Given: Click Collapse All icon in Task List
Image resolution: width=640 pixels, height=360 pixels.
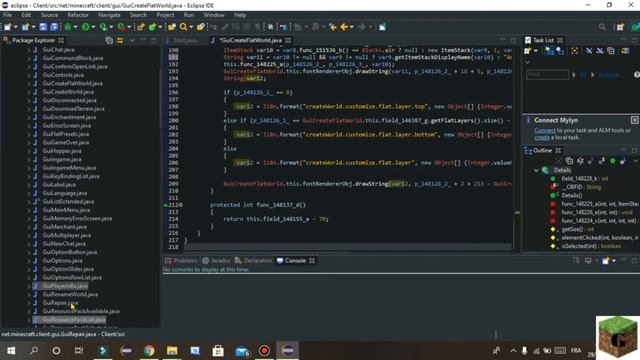Looking at the screenshot, I should tap(611, 51).
